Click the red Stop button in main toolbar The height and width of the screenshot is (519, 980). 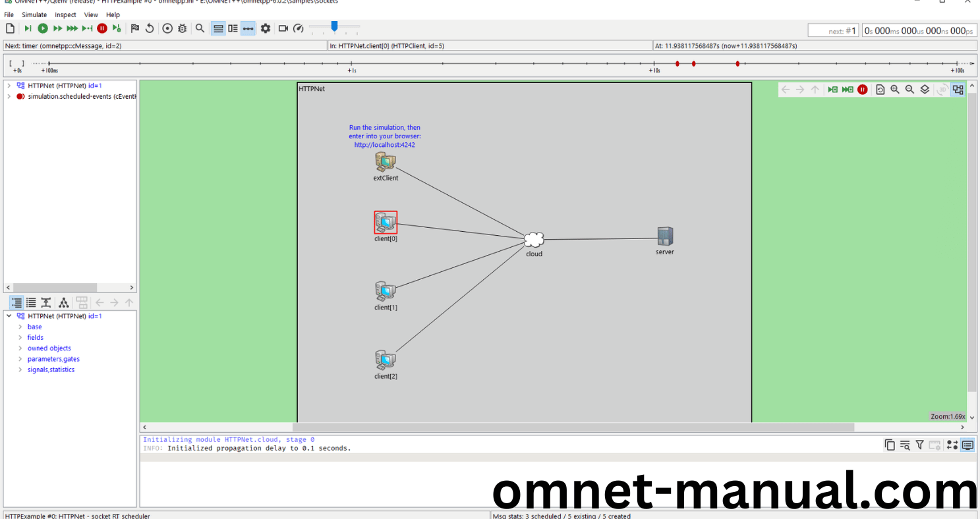click(102, 28)
